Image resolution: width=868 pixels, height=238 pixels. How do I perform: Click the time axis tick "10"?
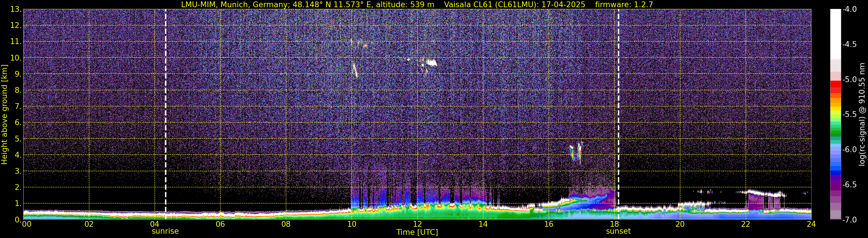pos(352,224)
